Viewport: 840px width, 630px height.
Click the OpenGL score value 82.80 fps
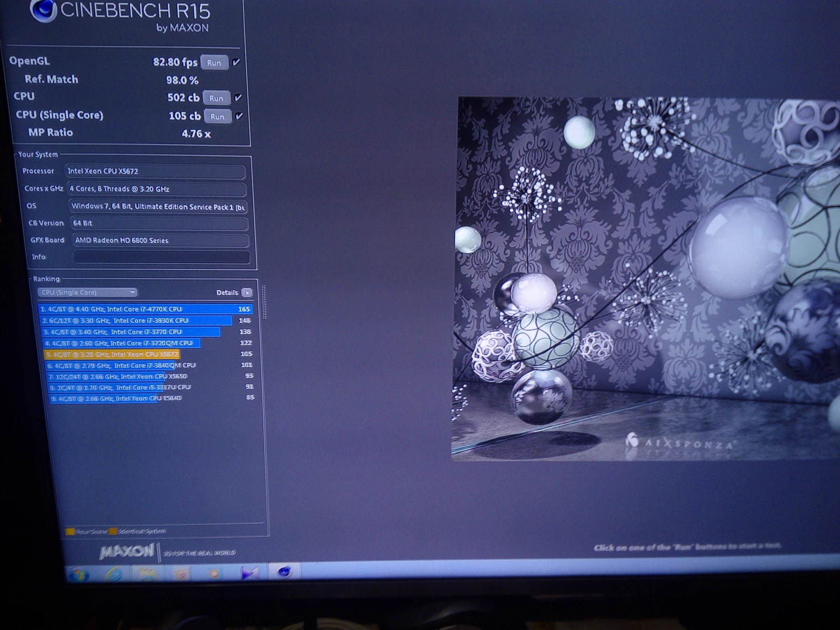[175, 62]
